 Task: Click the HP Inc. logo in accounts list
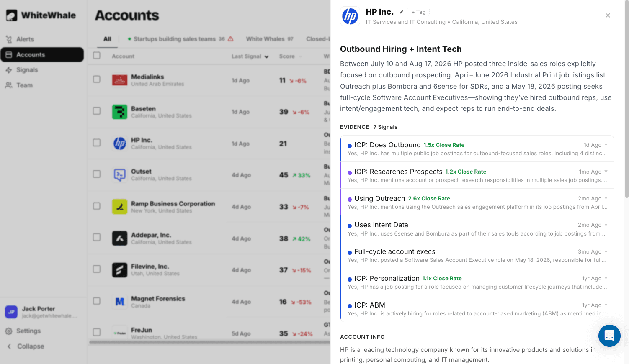(120, 144)
